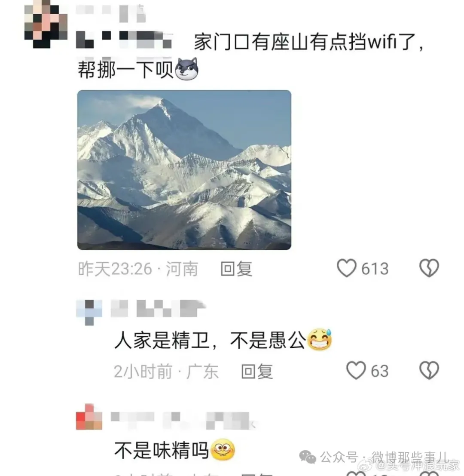Tap the top commenter's pixelated avatar
Screen dimensions: 464x476
(46, 24)
